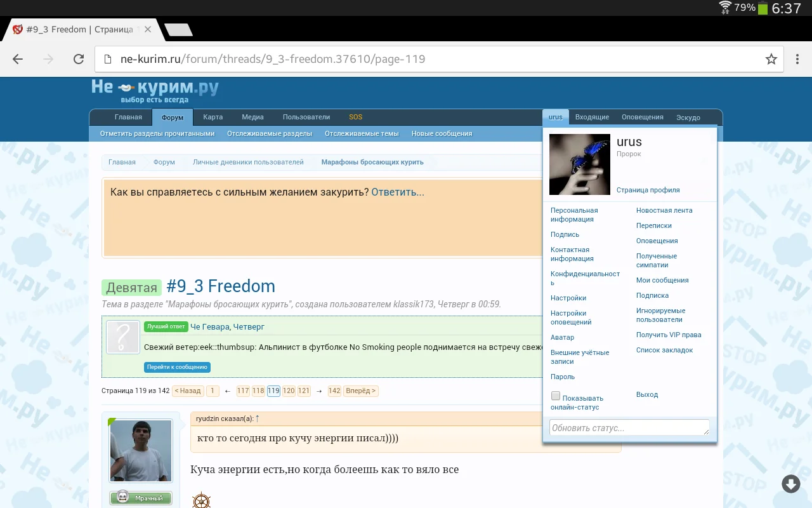Open the Оповещения menu in the top bar
Viewport: 812px width, 508px height.
[x=642, y=117]
